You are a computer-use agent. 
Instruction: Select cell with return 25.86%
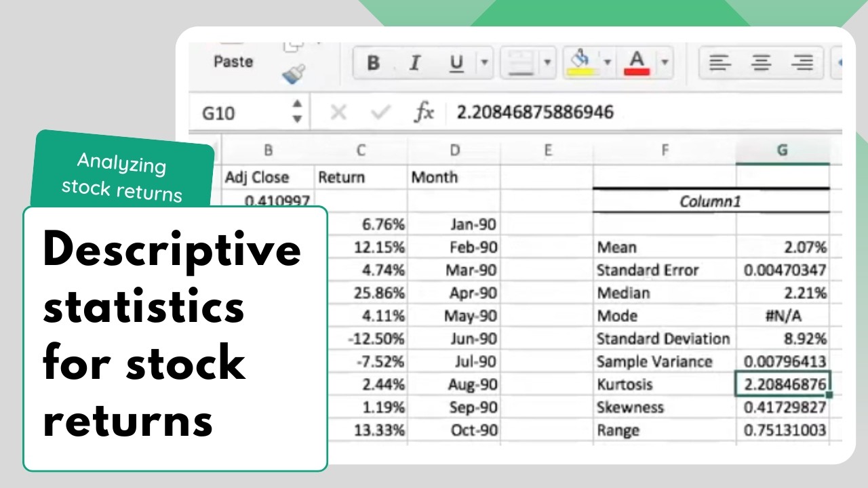(366, 293)
